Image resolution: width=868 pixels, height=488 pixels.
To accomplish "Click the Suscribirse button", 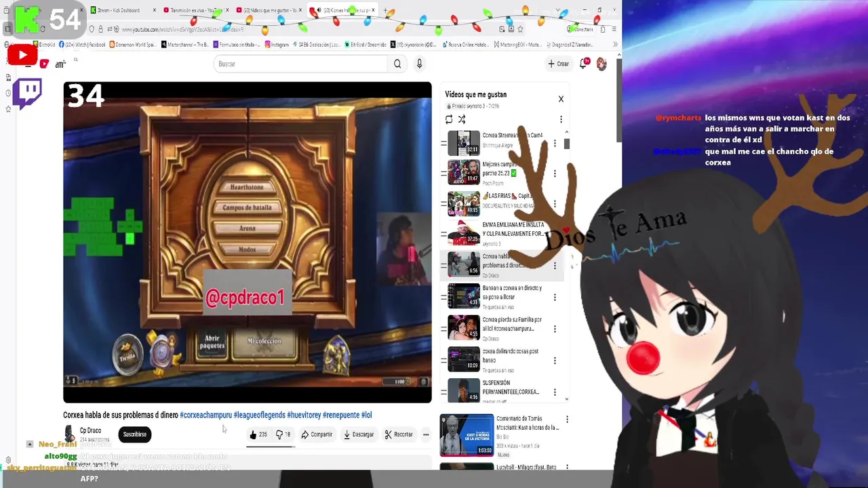I will pyautogui.click(x=134, y=434).
